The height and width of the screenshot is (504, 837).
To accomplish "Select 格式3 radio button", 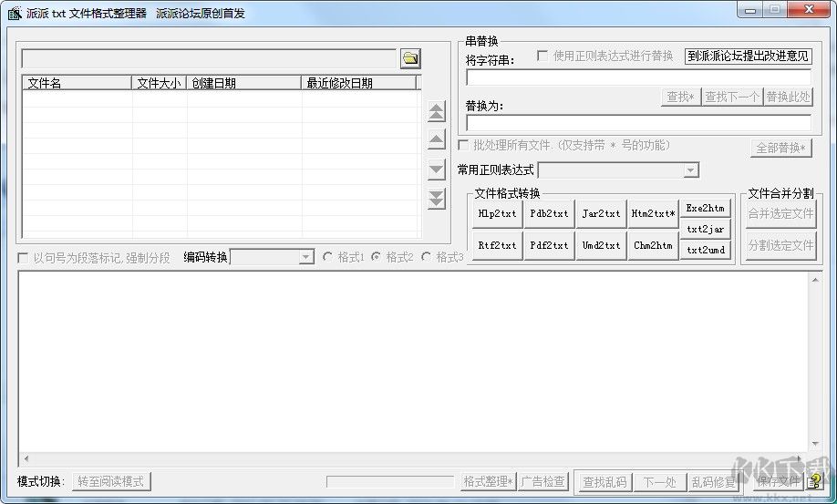I will (426, 257).
